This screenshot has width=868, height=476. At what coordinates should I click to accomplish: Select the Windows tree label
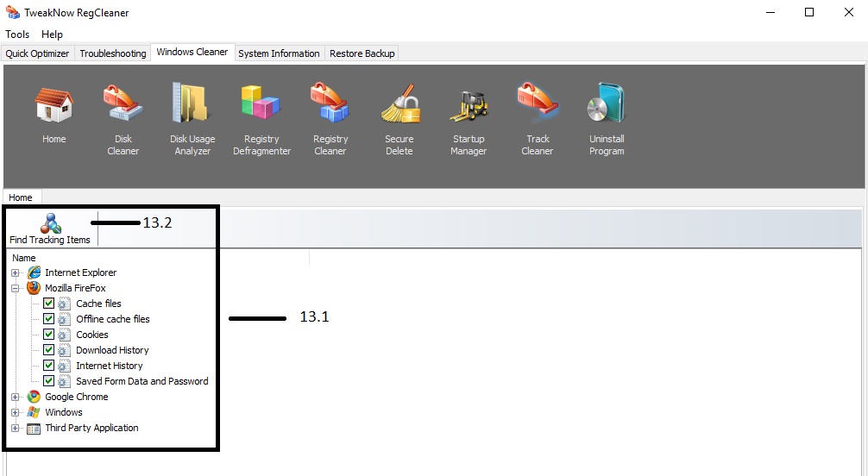pyautogui.click(x=64, y=412)
